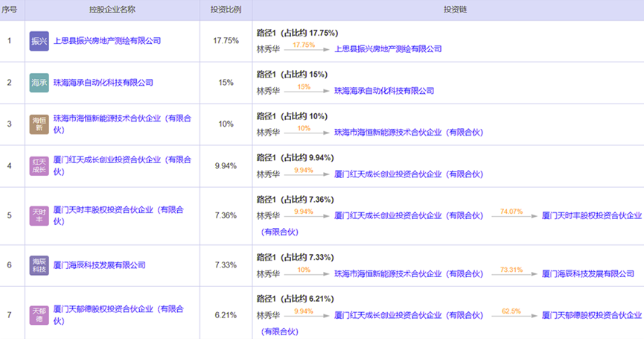The height and width of the screenshot is (339, 644).
Task: Click the 振兴 company logo badge
Action: click(x=39, y=41)
